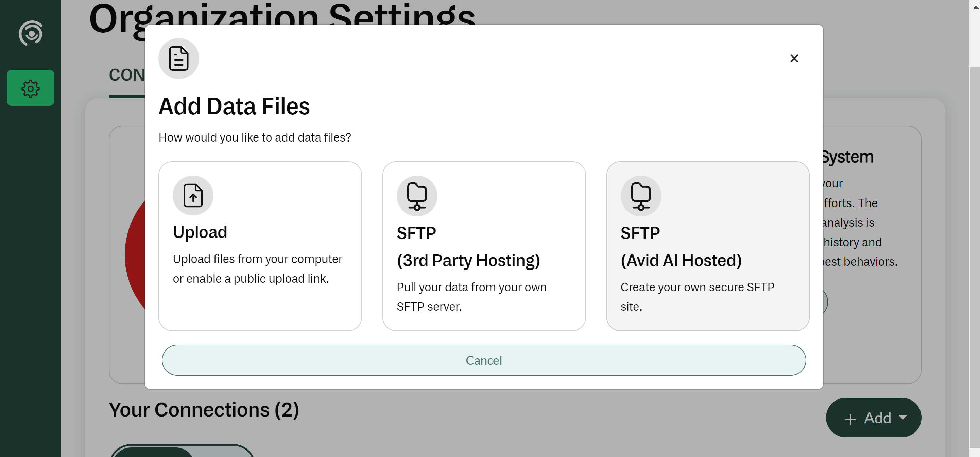Select SFTP (3rd Party Hosting) option
The height and width of the screenshot is (457, 980).
(484, 246)
